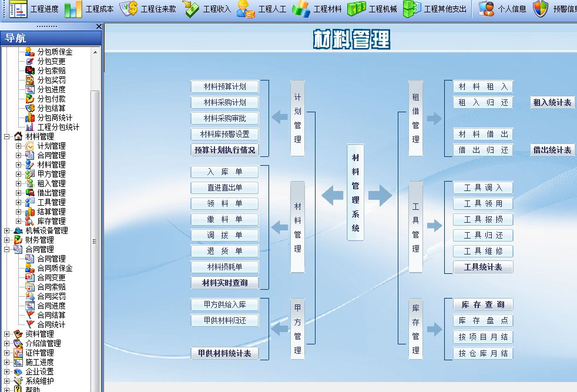Click the 工具报损 button

pyautogui.click(x=483, y=220)
